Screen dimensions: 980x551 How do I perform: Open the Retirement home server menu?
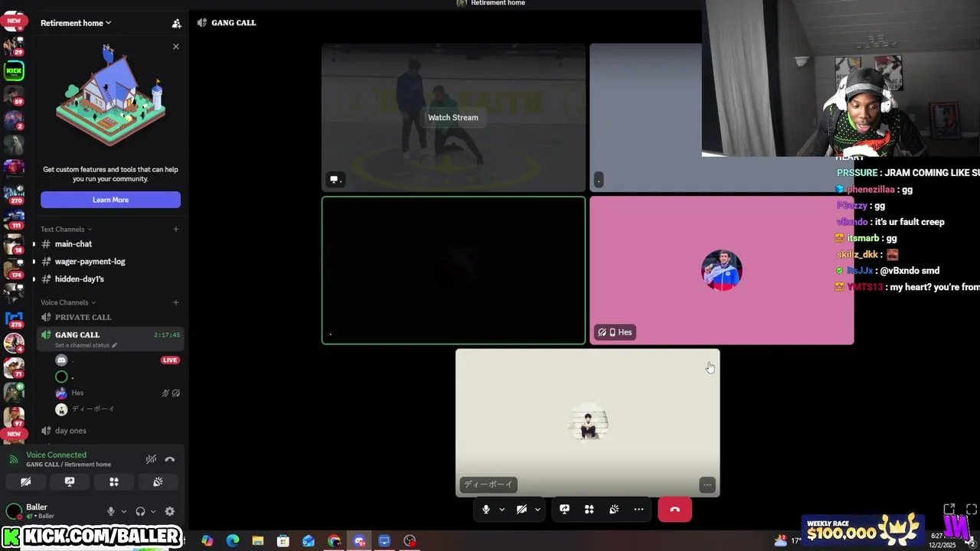(76, 23)
